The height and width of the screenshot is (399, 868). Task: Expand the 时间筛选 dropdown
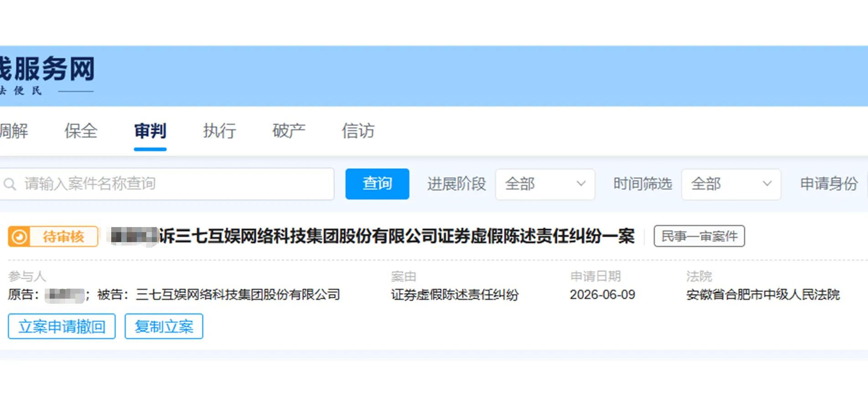pyautogui.click(x=731, y=184)
